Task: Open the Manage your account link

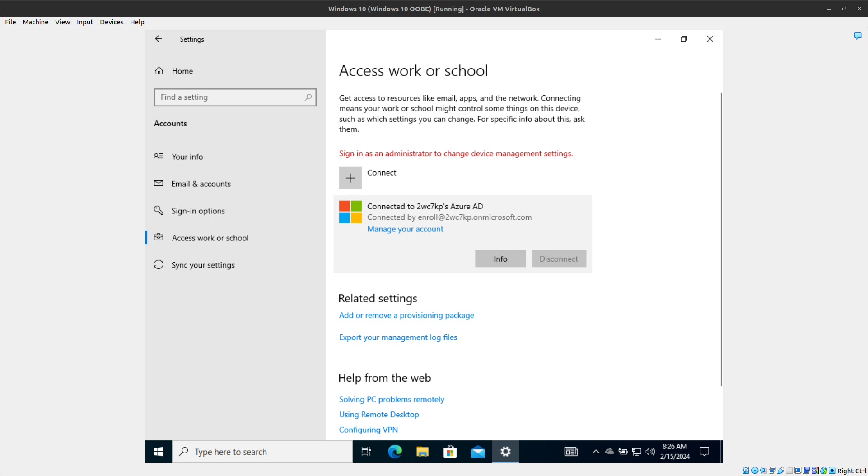Action: coord(405,229)
